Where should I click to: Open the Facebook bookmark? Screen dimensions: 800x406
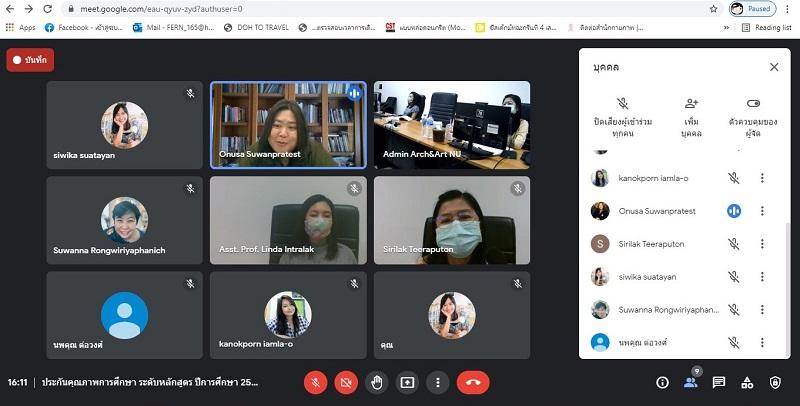tap(84, 28)
